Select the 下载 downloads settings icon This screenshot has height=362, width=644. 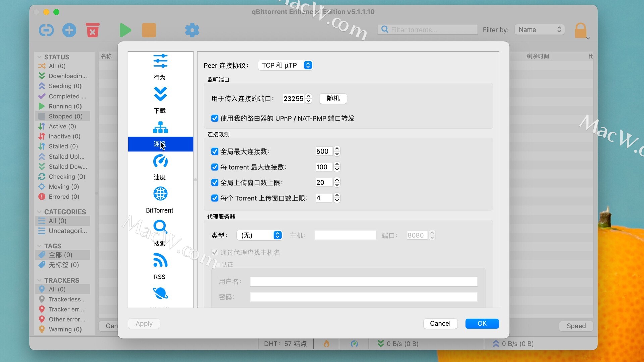pyautogui.click(x=160, y=94)
